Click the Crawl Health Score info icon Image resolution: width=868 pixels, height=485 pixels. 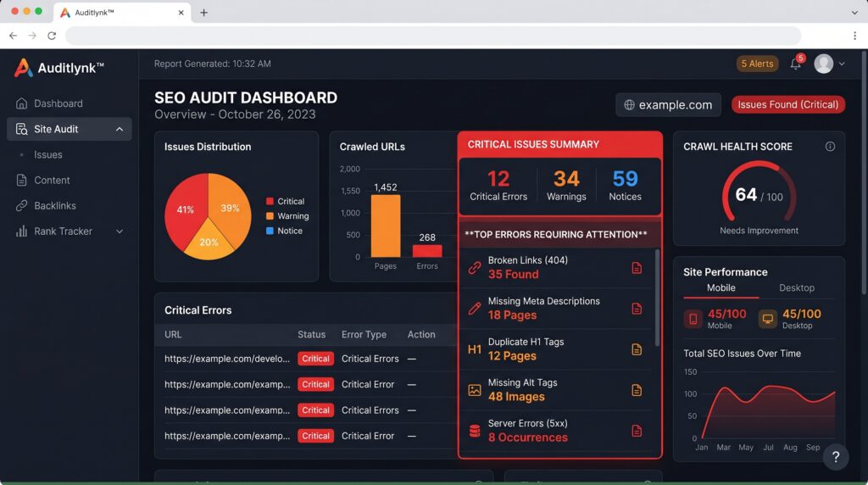point(830,146)
